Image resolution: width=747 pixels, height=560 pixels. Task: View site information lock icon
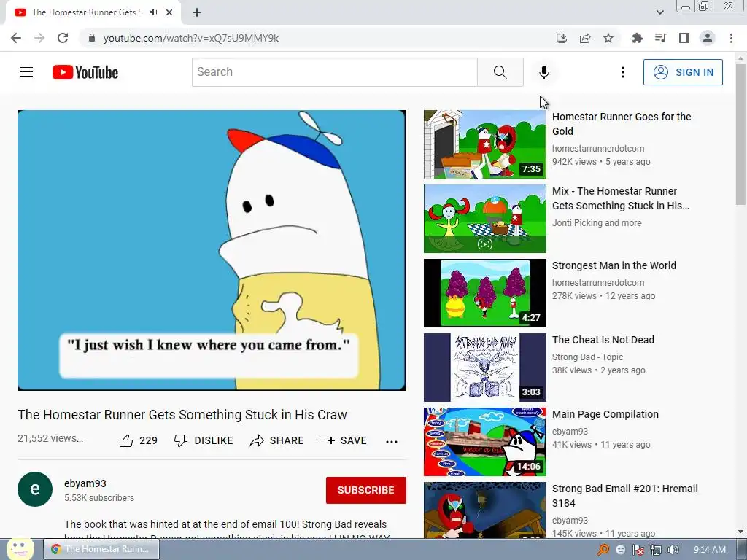(x=92, y=38)
